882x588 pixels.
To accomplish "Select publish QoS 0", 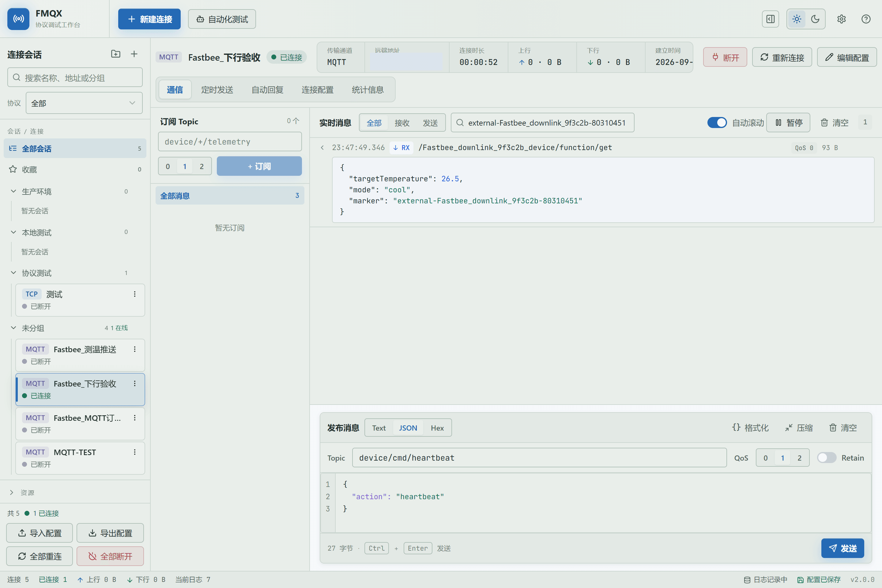I will [x=765, y=458].
